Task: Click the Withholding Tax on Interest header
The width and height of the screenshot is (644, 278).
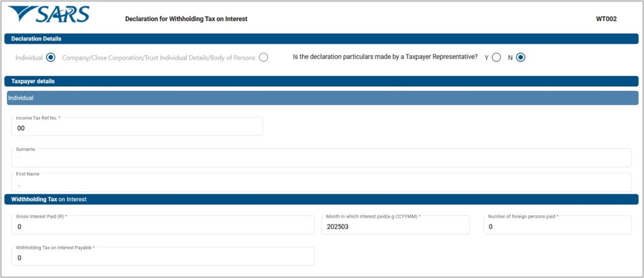Action: click(x=321, y=199)
